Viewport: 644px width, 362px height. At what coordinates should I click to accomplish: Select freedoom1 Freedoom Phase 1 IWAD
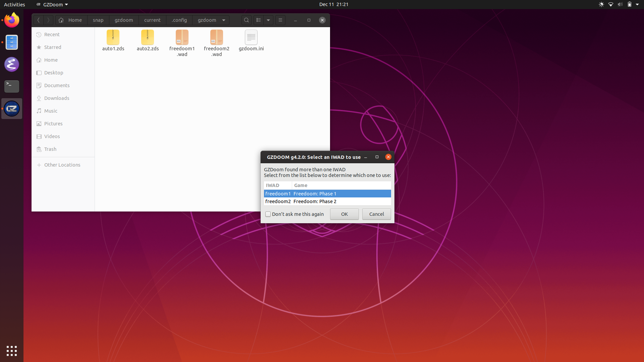(x=327, y=193)
